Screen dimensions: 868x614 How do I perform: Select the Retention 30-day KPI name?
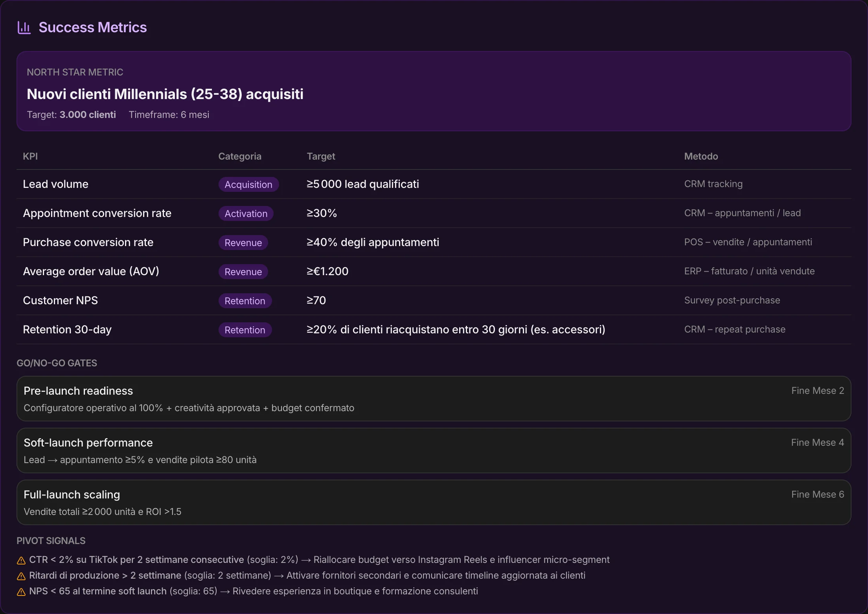[67, 329]
